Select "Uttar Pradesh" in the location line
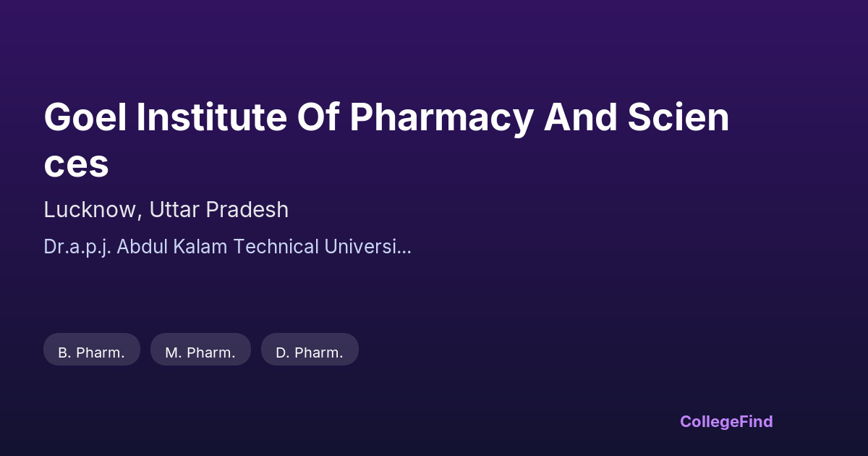The width and height of the screenshot is (868, 456). coord(218,210)
